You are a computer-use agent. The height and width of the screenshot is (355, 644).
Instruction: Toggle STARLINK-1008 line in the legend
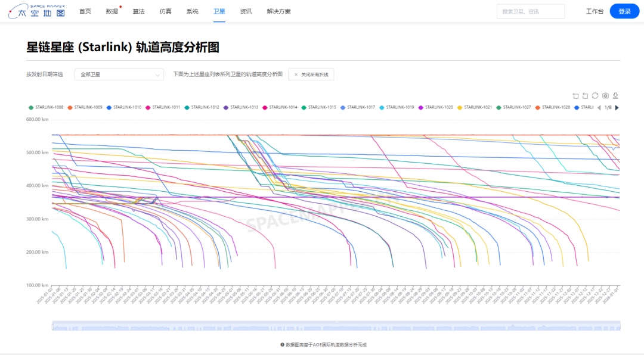coord(47,108)
